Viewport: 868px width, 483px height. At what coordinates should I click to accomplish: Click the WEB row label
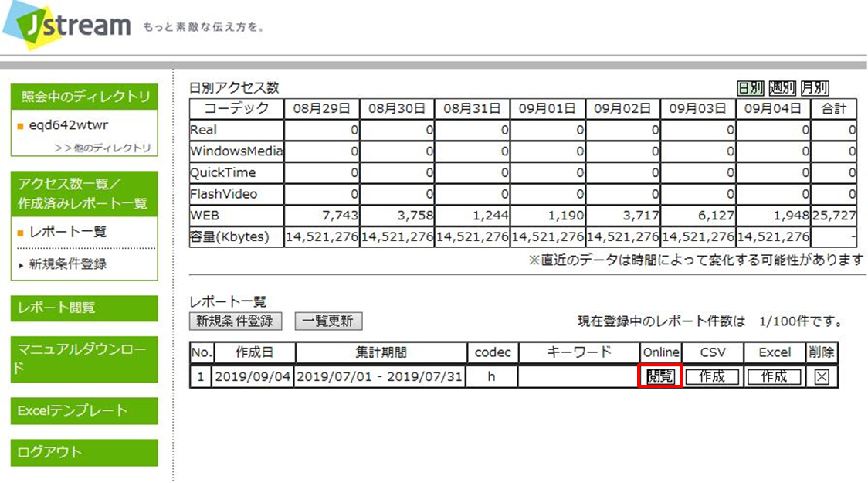coord(205,216)
